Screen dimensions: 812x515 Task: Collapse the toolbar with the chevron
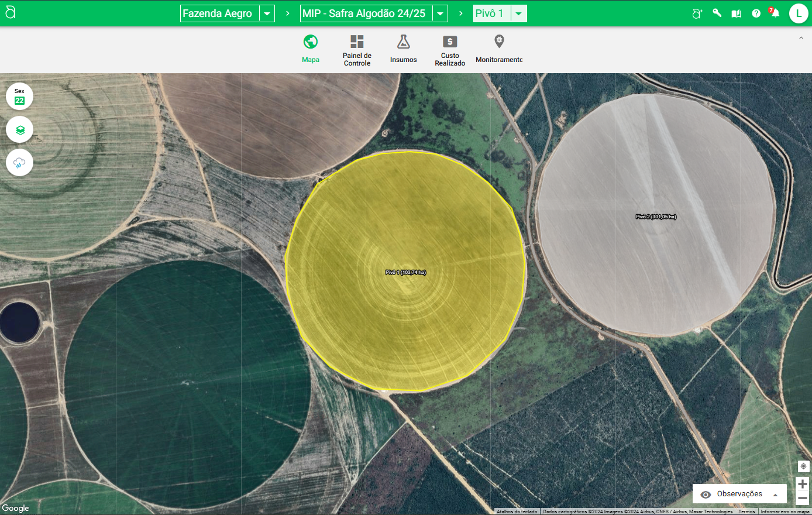[x=801, y=38]
